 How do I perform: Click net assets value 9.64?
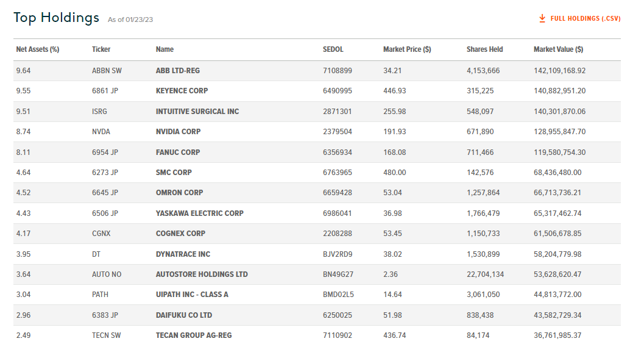click(x=23, y=71)
